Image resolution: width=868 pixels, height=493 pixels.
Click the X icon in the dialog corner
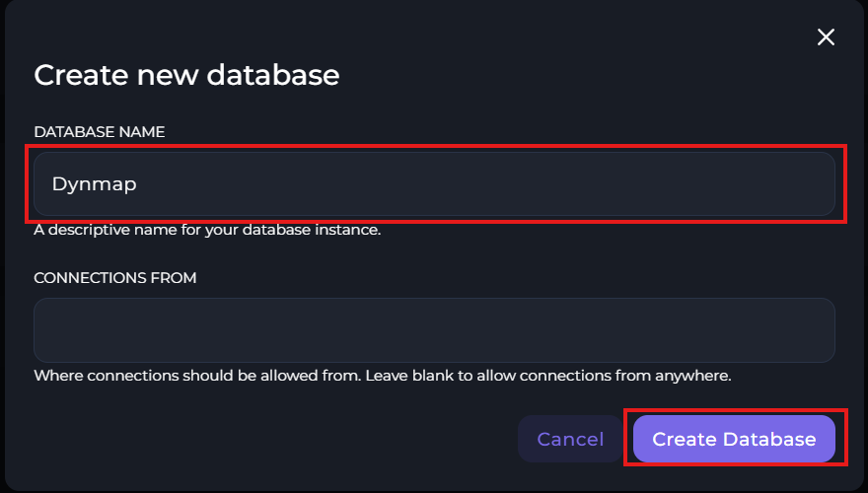(826, 37)
